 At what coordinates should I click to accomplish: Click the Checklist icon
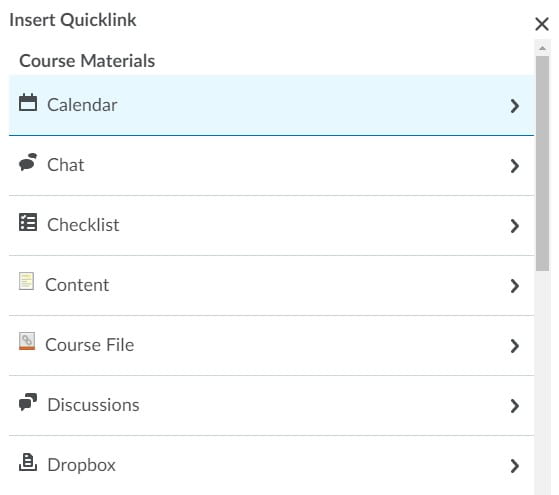(x=28, y=222)
